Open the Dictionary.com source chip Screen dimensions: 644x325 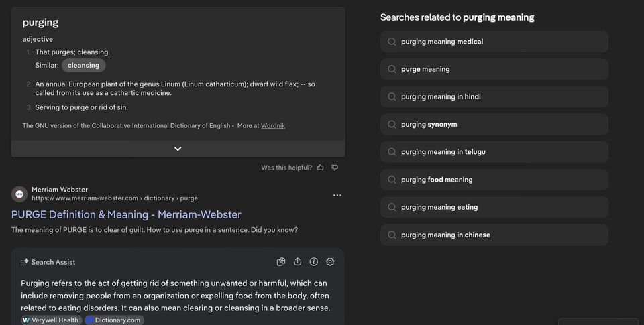tap(114, 320)
